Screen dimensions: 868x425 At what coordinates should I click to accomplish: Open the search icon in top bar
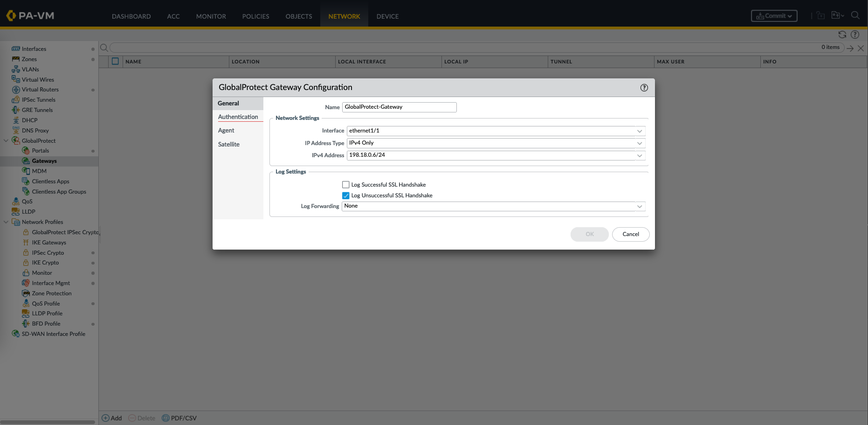click(x=855, y=15)
